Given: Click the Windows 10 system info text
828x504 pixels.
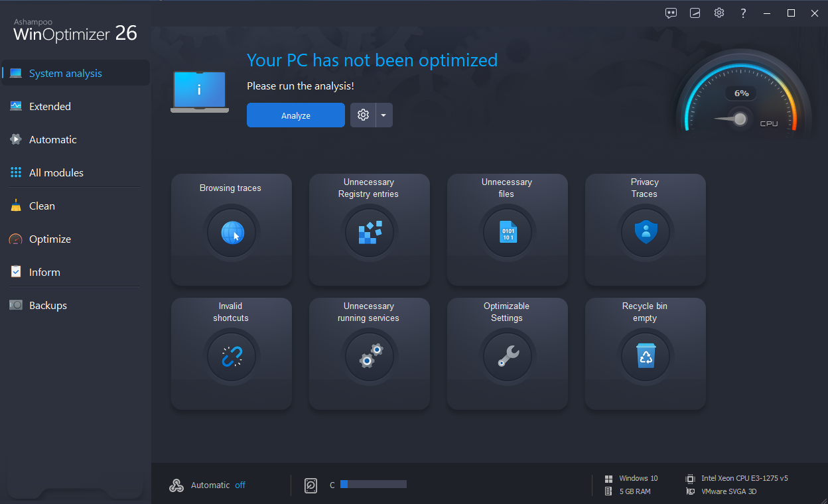Looking at the screenshot, I should point(638,478).
